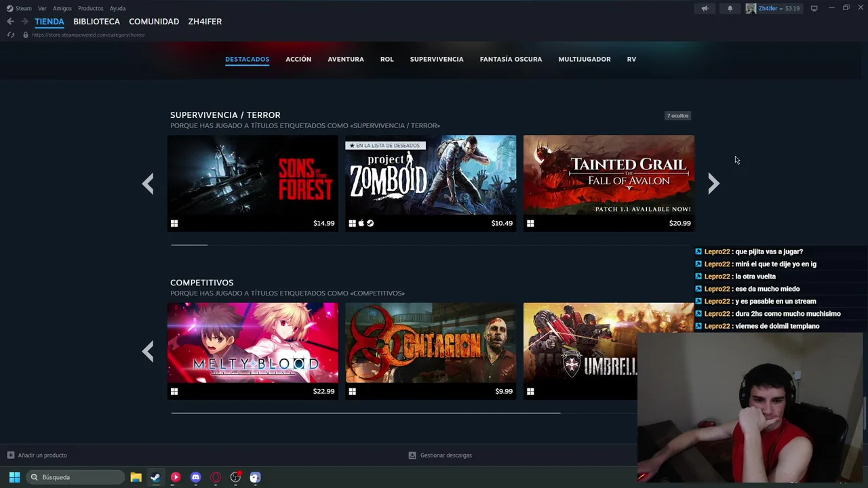This screenshot has width=868, height=488.
Task: Open Discord from the taskbar
Action: click(x=196, y=477)
